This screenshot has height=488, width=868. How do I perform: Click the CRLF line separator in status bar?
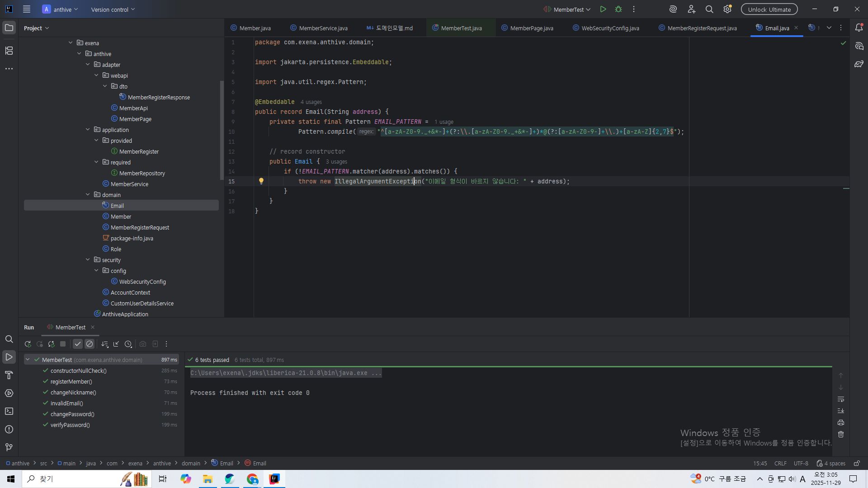coord(780,464)
